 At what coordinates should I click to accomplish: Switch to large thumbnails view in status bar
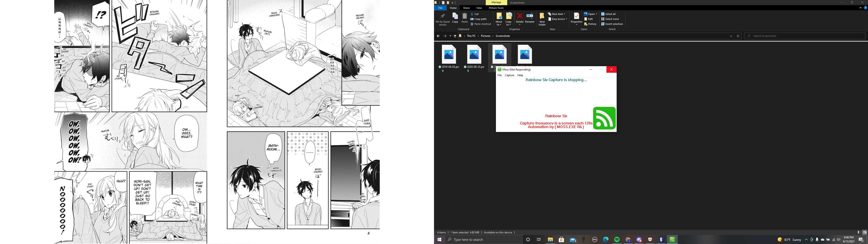864,232
